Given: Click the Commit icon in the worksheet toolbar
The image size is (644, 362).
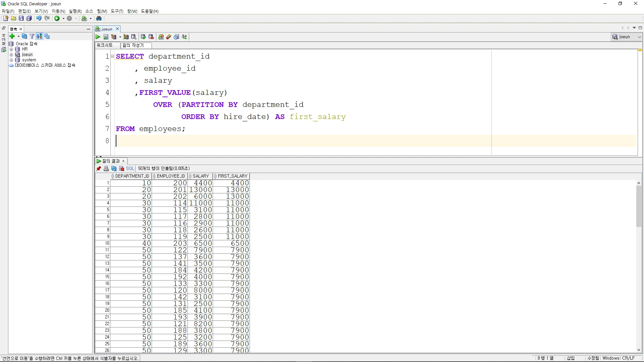Looking at the screenshot, I should [x=143, y=37].
